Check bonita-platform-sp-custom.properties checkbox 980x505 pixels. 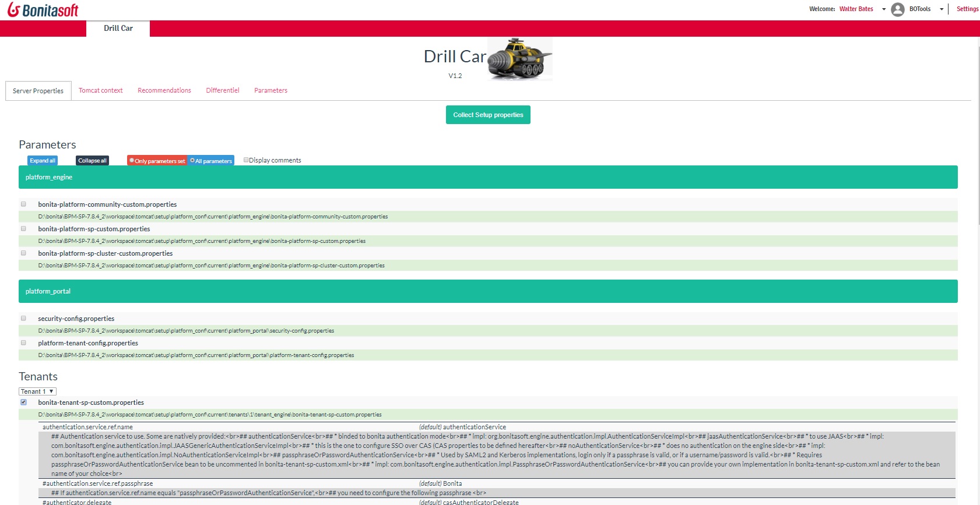24,228
